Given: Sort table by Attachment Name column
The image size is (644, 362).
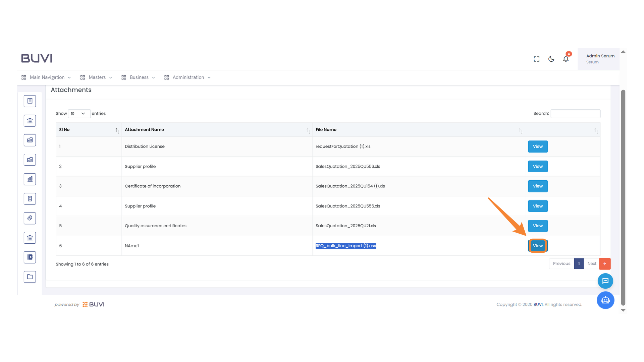Looking at the screenshot, I should tap(217, 130).
